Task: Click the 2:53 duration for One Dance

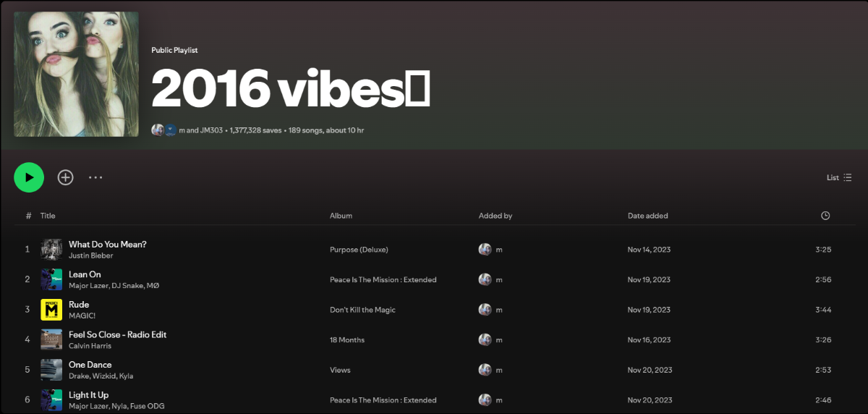Action: pos(823,370)
